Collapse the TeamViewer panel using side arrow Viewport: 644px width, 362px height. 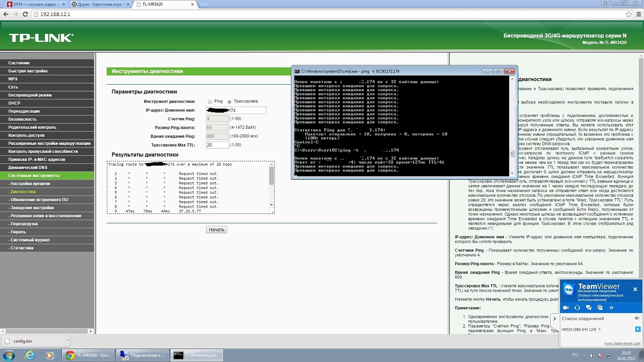pyautogui.click(x=555, y=319)
